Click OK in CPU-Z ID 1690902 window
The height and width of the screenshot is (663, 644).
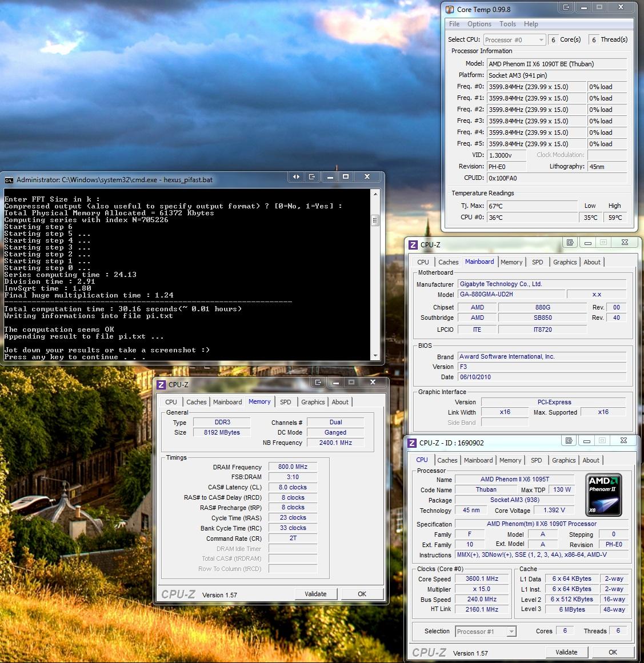[x=613, y=652]
